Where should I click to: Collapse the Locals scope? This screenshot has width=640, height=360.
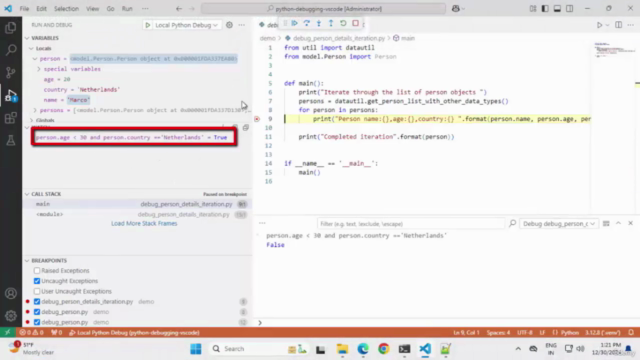click(x=31, y=48)
